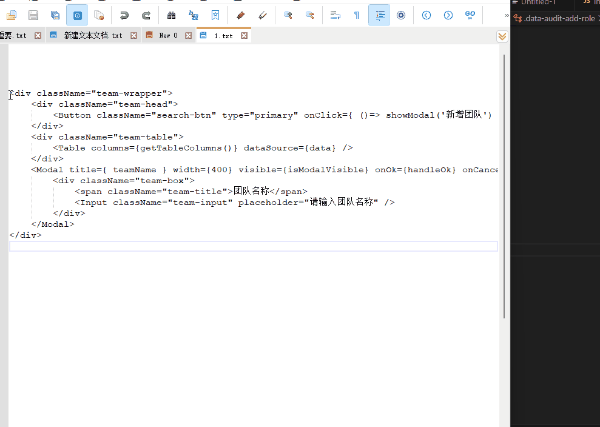Viewport: 600px width, 427px height.
Task: Click the text 团队名称 inside span
Action: tap(251, 191)
